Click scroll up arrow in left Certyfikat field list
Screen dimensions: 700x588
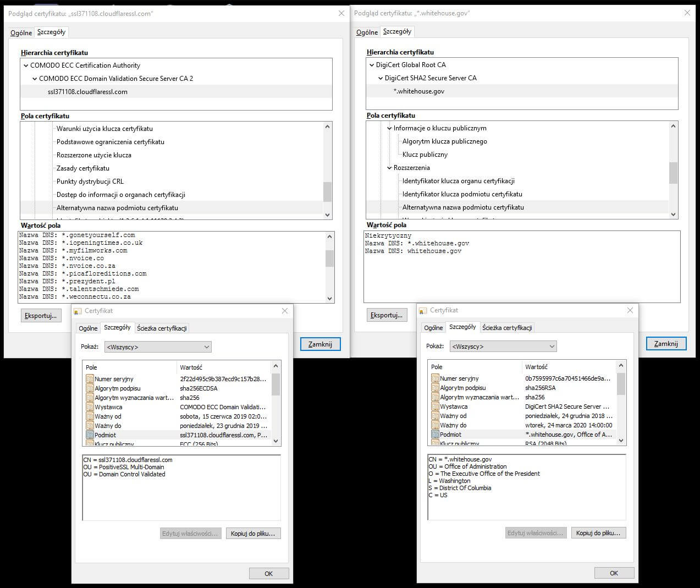coord(276,366)
